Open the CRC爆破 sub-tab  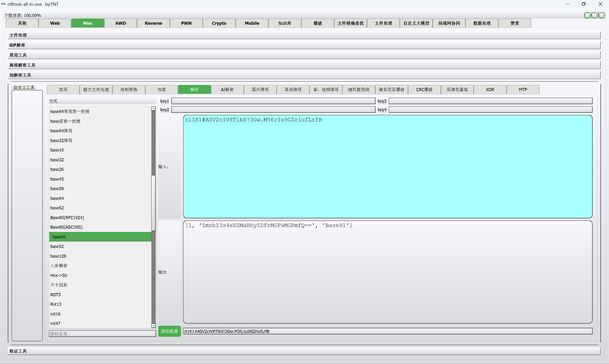coord(424,89)
